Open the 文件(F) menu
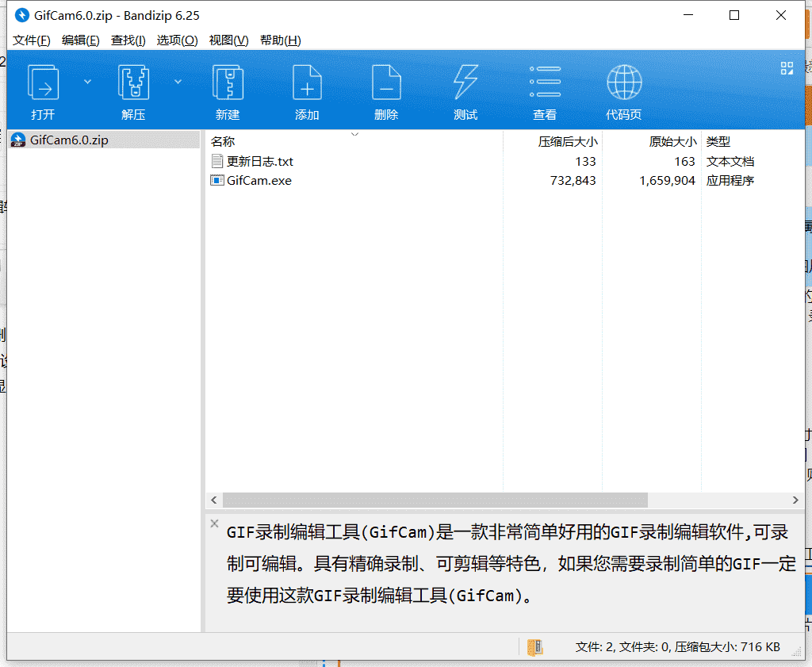812x667 pixels. click(31, 40)
